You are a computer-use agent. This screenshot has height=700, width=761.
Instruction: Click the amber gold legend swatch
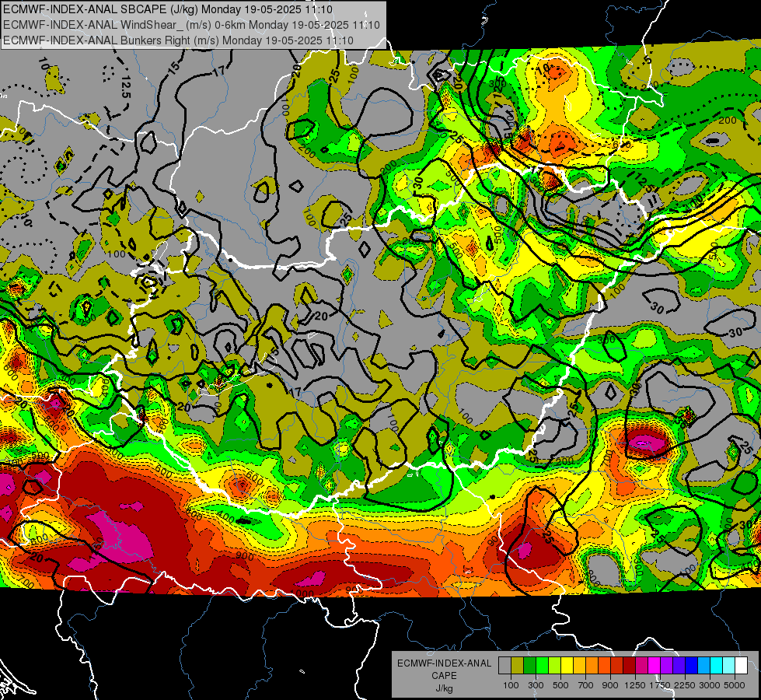pyautogui.click(x=579, y=666)
